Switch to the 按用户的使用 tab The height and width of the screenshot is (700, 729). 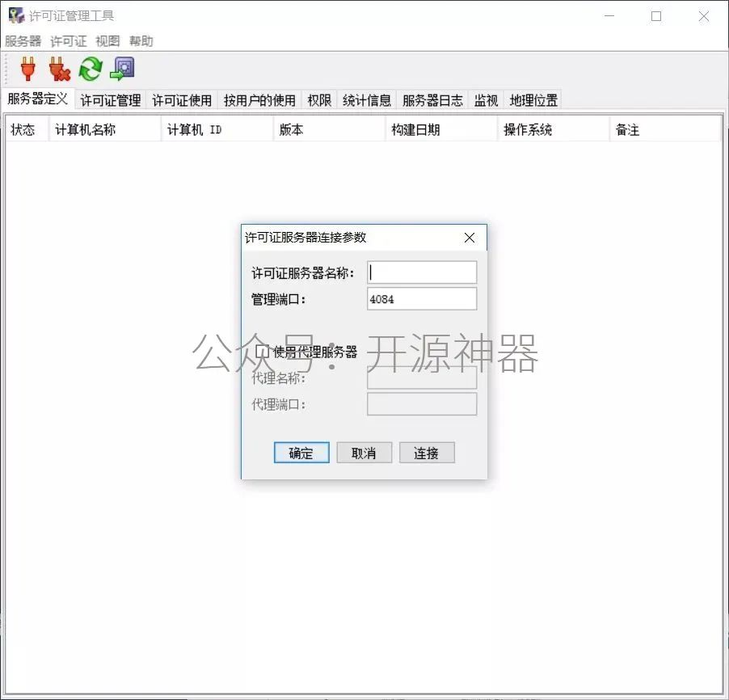pyautogui.click(x=259, y=100)
